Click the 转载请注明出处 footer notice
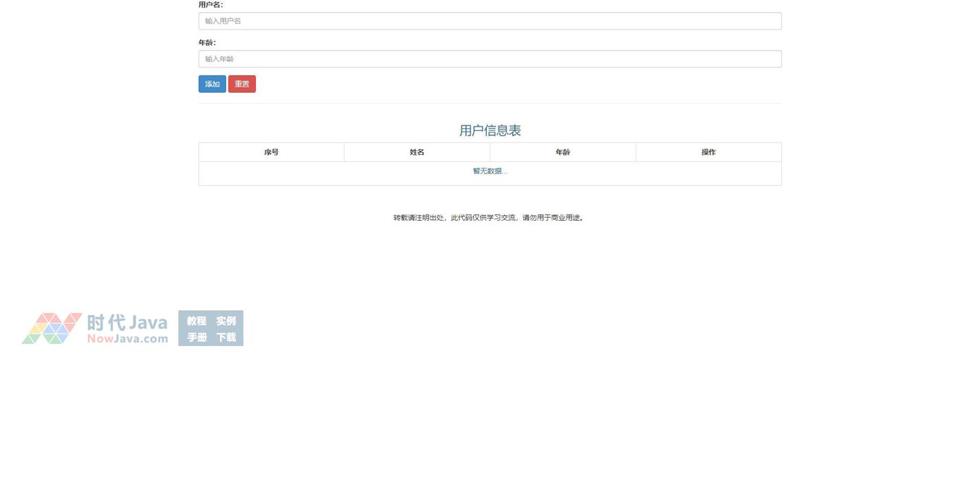Image resolution: width=980 pixels, height=494 pixels. pos(488,218)
